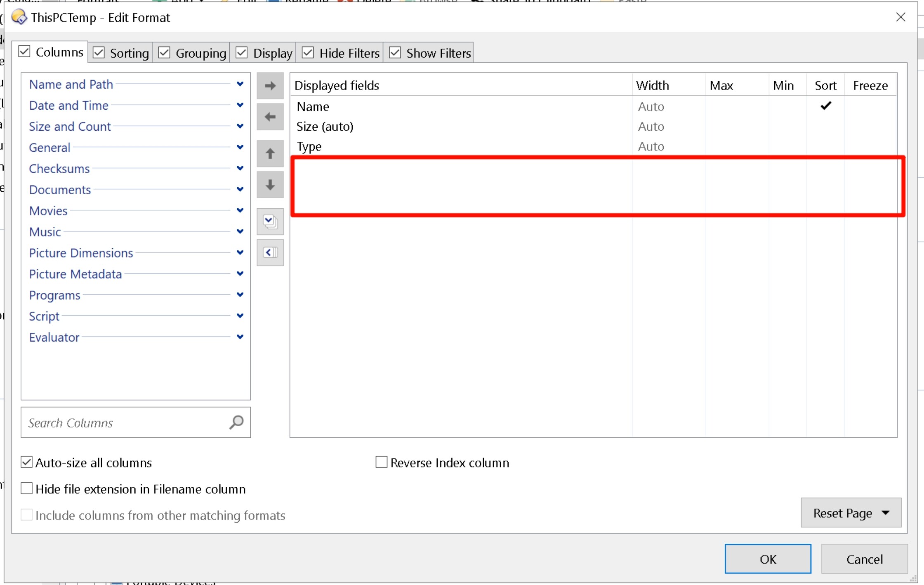Screen dimensions: 924x585
Task: Click the magnifier icon in Search Columns
Action: (x=236, y=422)
